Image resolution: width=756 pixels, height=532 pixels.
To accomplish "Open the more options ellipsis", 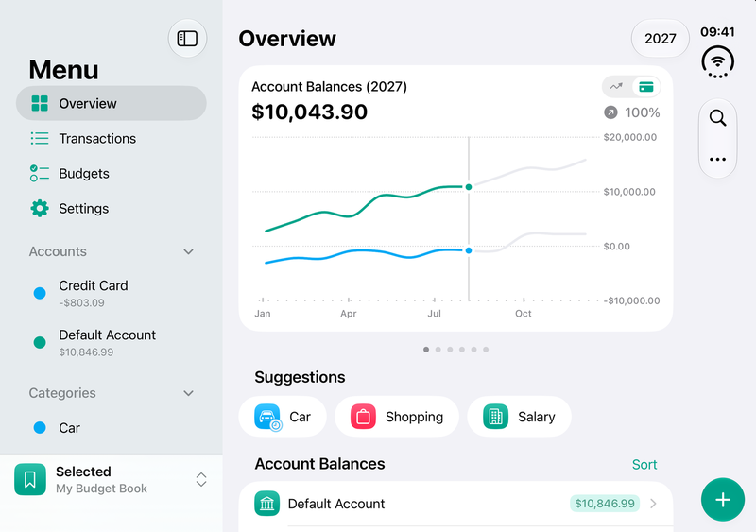I will (718, 159).
